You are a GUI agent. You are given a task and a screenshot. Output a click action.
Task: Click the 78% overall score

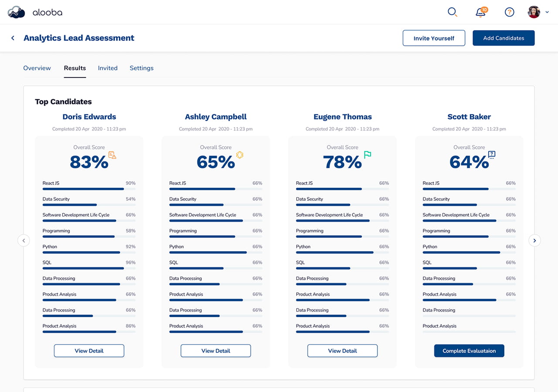coord(343,162)
